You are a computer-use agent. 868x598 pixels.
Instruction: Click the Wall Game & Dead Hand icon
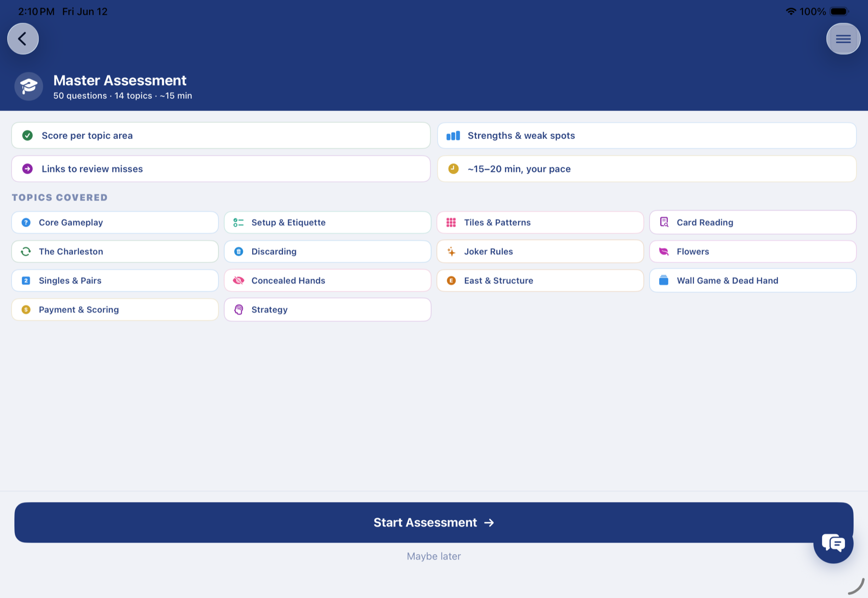pyautogui.click(x=664, y=280)
